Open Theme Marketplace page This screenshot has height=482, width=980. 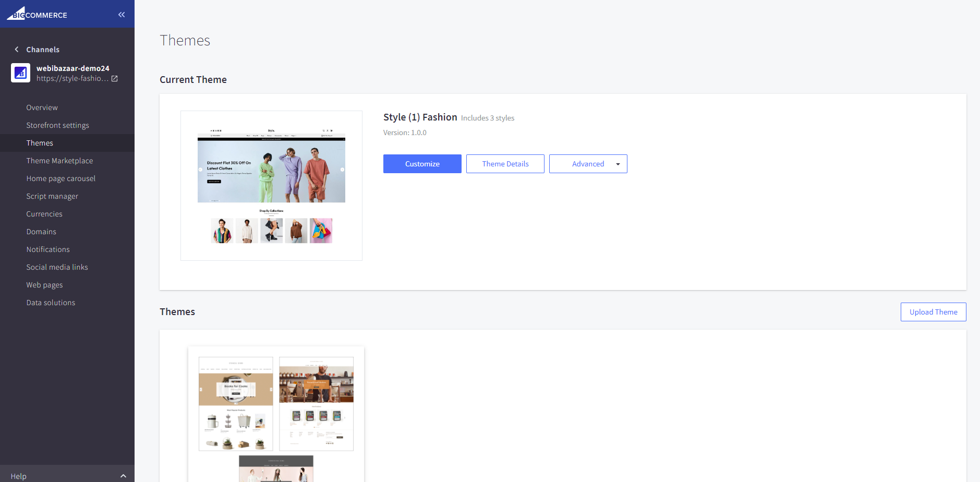tap(60, 161)
